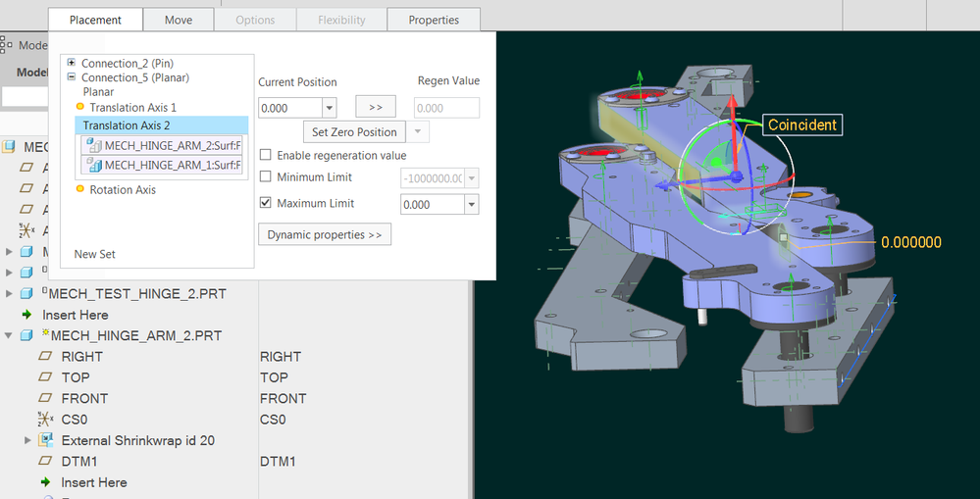
Task: Click the green Insert Here arrow under DTM1
Action: point(45,482)
